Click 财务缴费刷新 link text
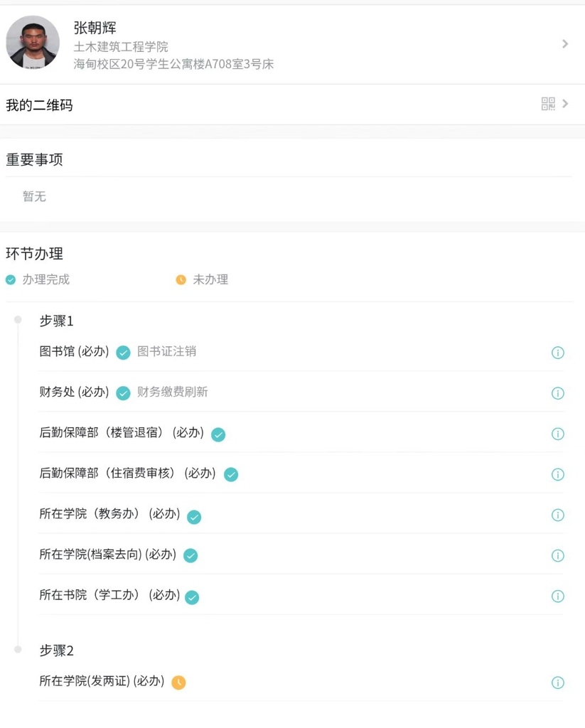The width and height of the screenshot is (585, 728). (x=172, y=392)
